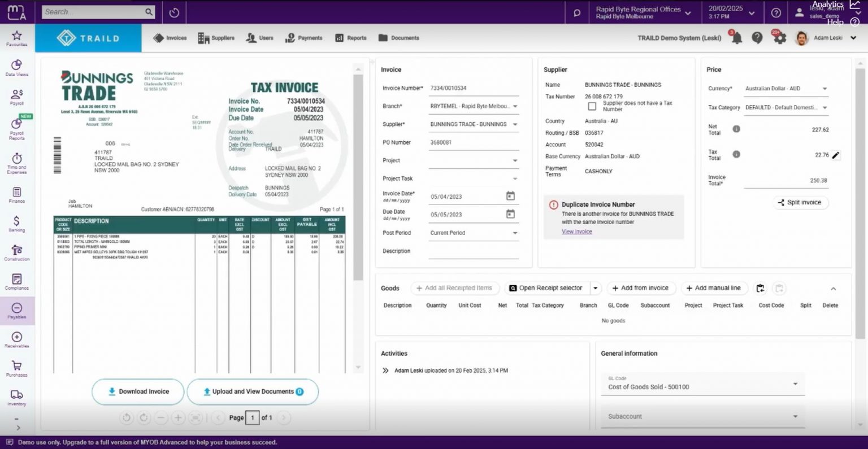Click the Net Total info icon

coord(736,129)
